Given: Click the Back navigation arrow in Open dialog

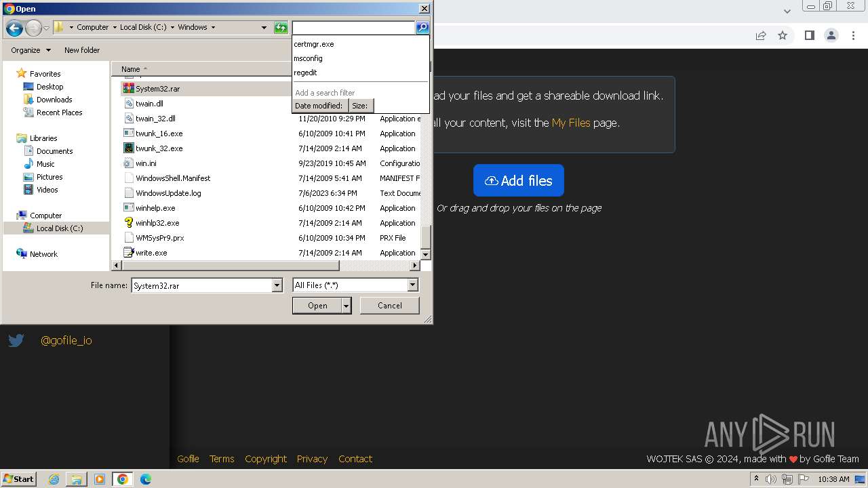Looking at the screenshot, I should [x=14, y=28].
